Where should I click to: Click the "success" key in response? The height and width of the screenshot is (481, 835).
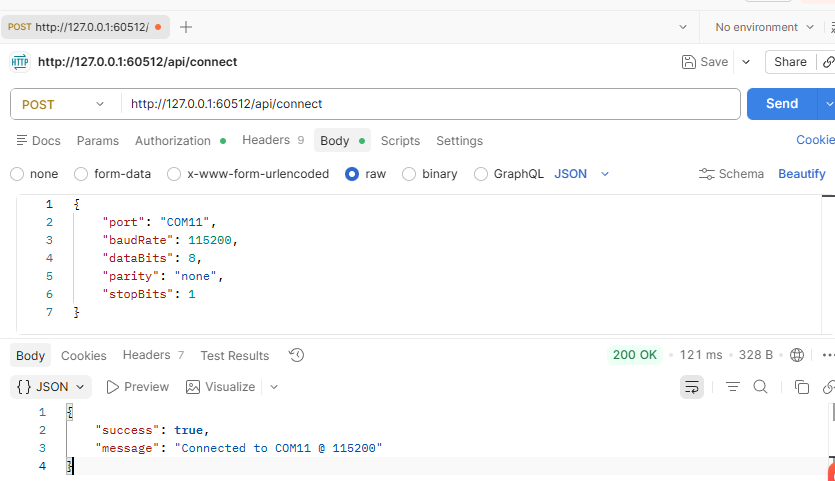point(127,430)
